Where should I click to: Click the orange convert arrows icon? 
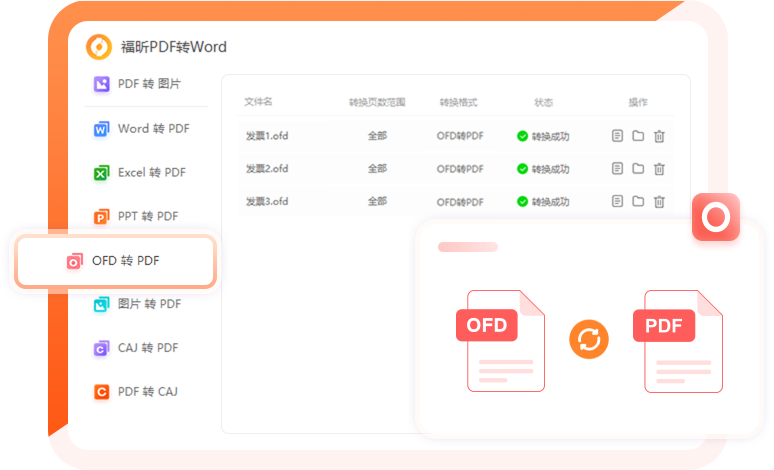click(x=589, y=339)
